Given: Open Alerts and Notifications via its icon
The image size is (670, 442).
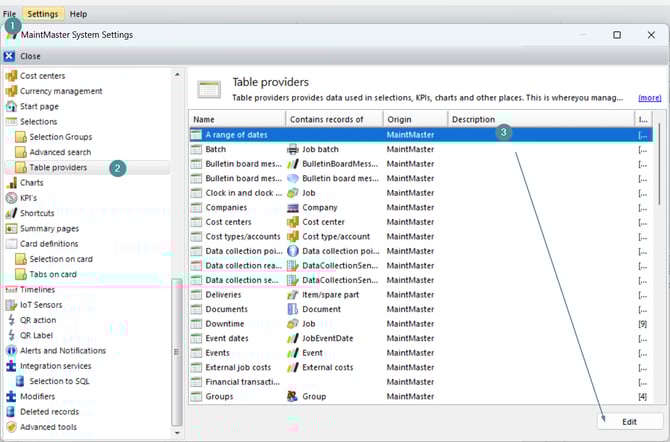Looking at the screenshot, I should tap(11, 351).
